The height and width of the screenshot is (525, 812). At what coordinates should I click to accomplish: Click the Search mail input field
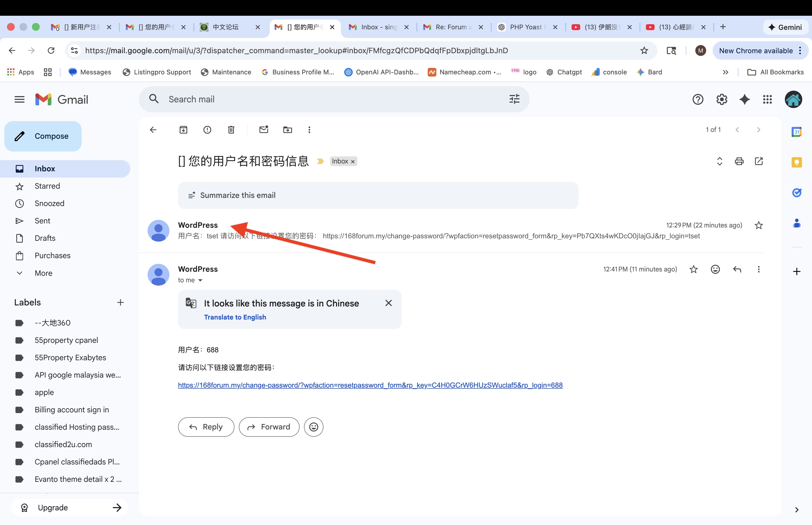[327, 99]
